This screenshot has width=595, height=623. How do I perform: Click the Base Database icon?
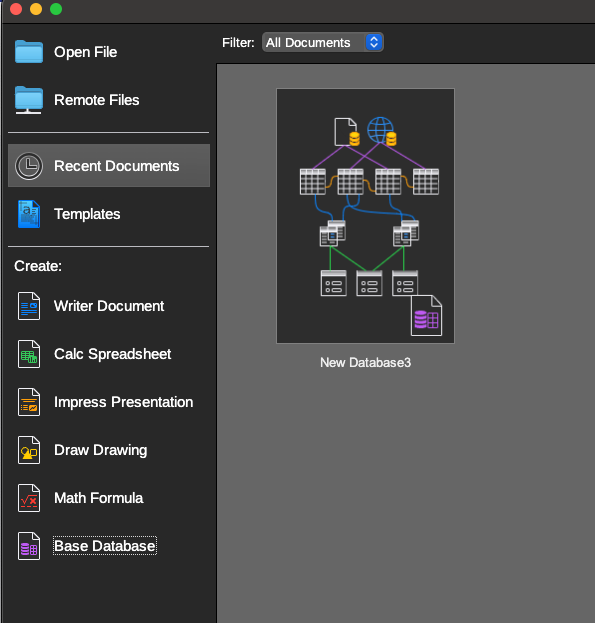click(x=29, y=546)
